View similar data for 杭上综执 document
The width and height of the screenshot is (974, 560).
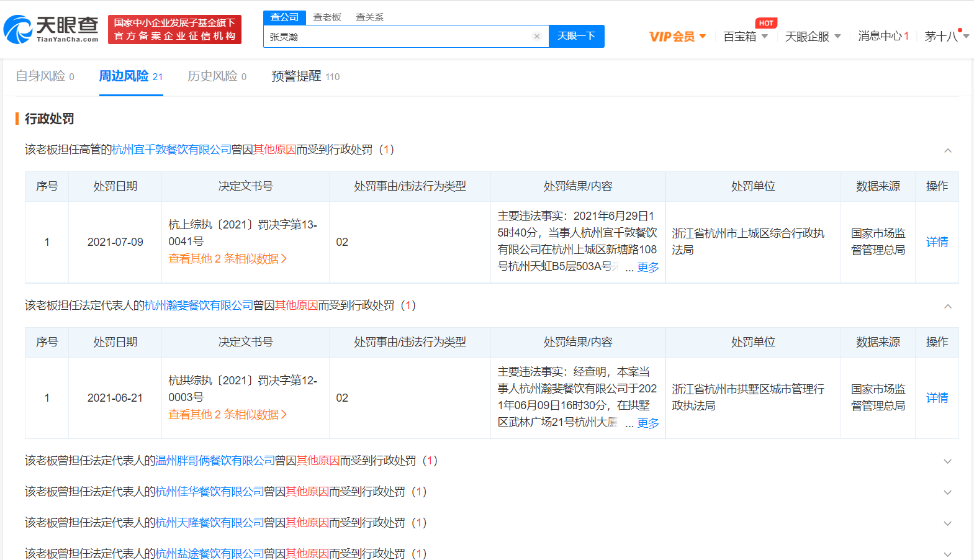227,258
